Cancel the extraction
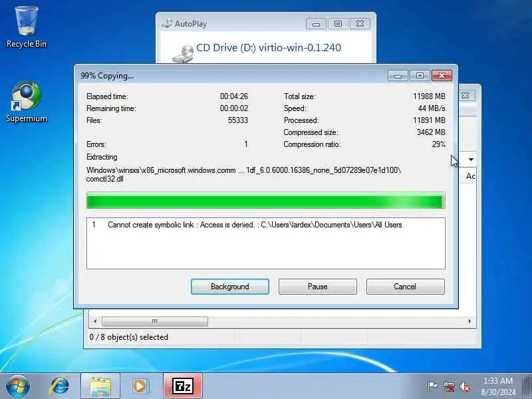 (x=405, y=287)
